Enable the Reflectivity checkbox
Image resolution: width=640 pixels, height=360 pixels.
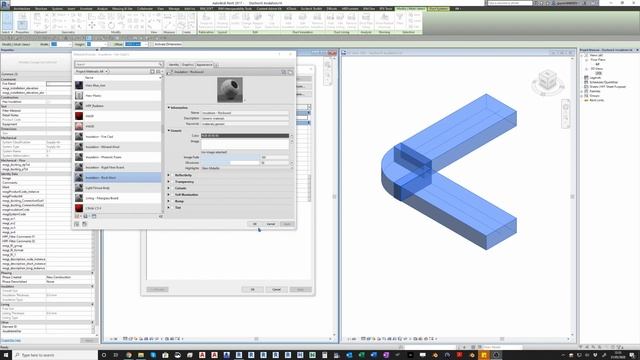(x=173, y=175)
